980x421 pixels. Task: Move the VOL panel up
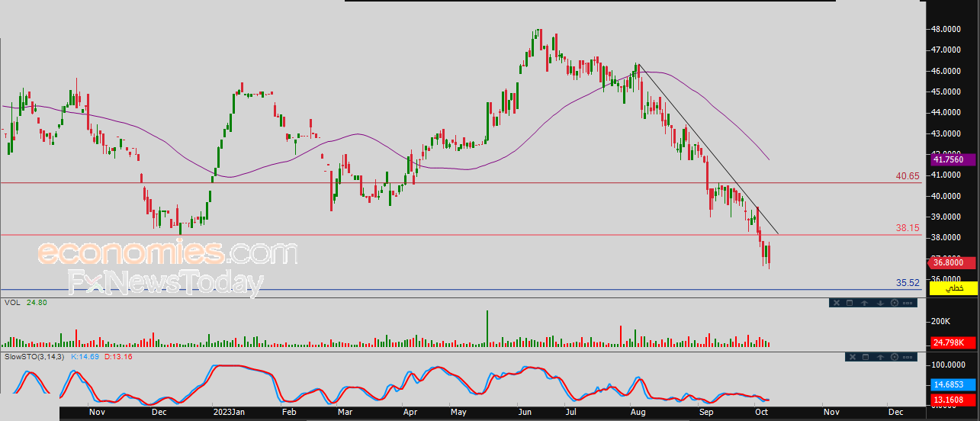[865, 303]
